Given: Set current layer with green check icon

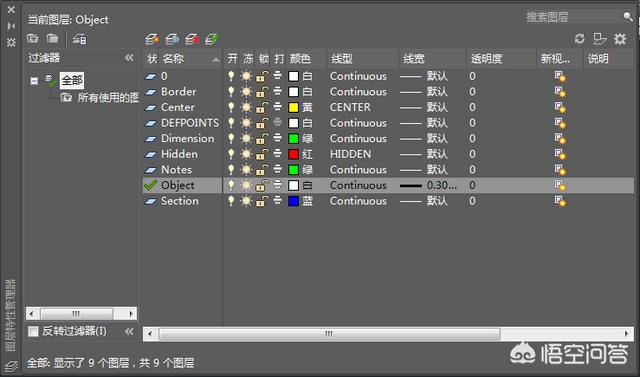Looking at the screenshot, I should [x=212, y=39].
